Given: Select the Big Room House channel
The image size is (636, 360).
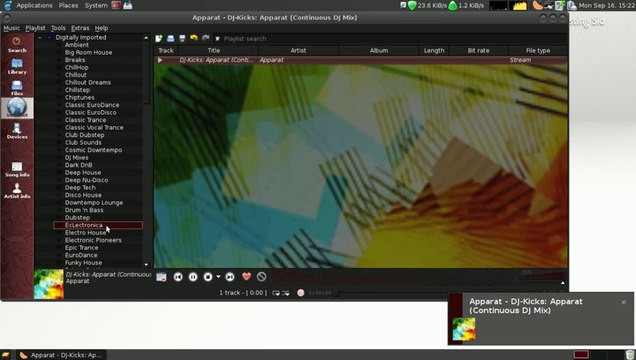Looking at the screenshot, I should pos(88,52).
